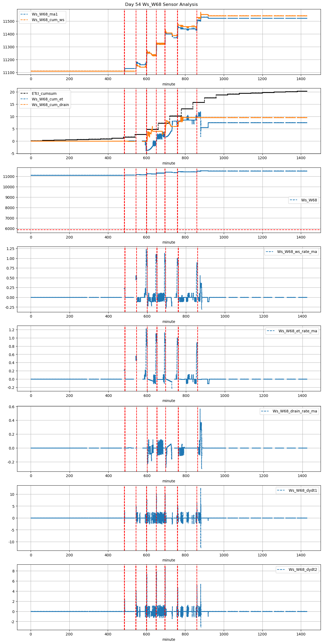Image resolution: width=323 pixels, height=644 pixels.
Task: Click the figure title Day 54 Ws_W68 Sensor Analysis
Action: tap(161, 5)
